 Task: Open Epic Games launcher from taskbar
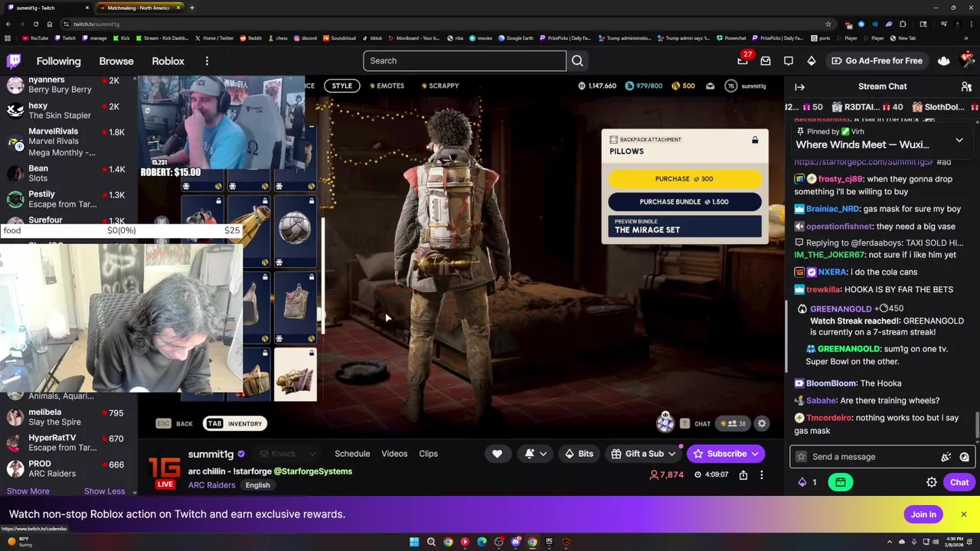pos(549,542)
